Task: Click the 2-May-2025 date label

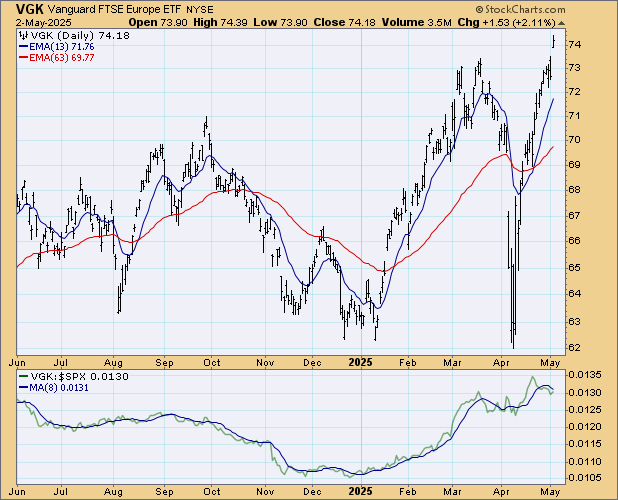Action: (44, 22)
